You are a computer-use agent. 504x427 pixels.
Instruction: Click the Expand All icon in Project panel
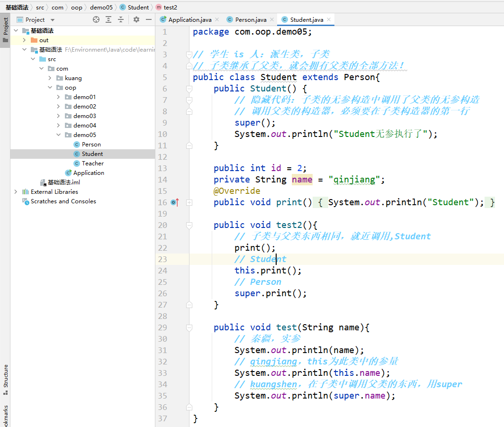(x=108, y=19)
